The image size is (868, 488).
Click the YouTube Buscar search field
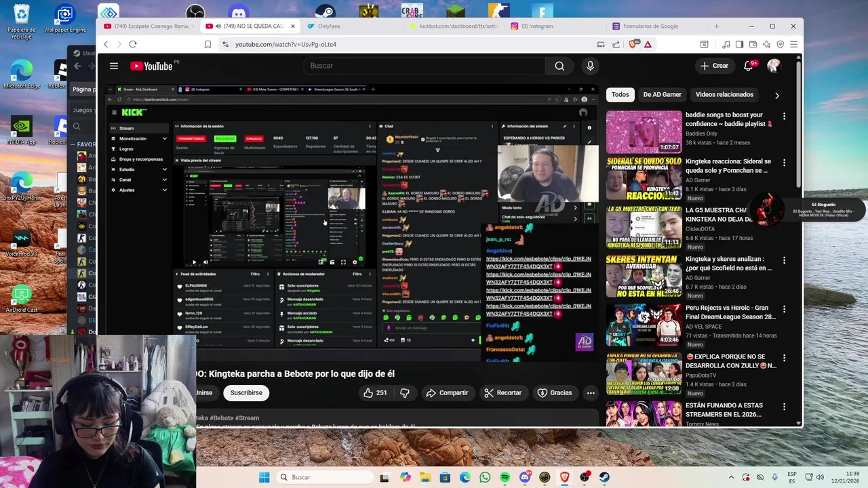coord(425,66)
